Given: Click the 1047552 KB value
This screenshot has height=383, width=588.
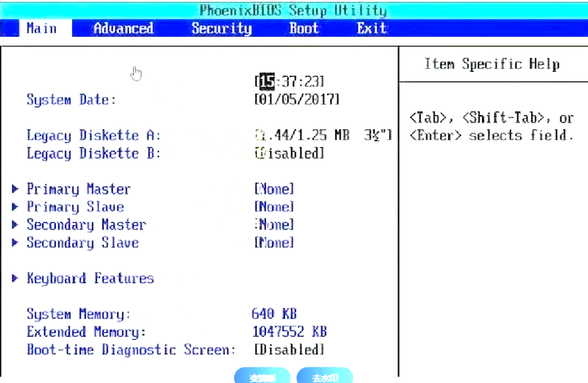Looking at the screenshot, I should pyautogui.click(x=289, y=332).
